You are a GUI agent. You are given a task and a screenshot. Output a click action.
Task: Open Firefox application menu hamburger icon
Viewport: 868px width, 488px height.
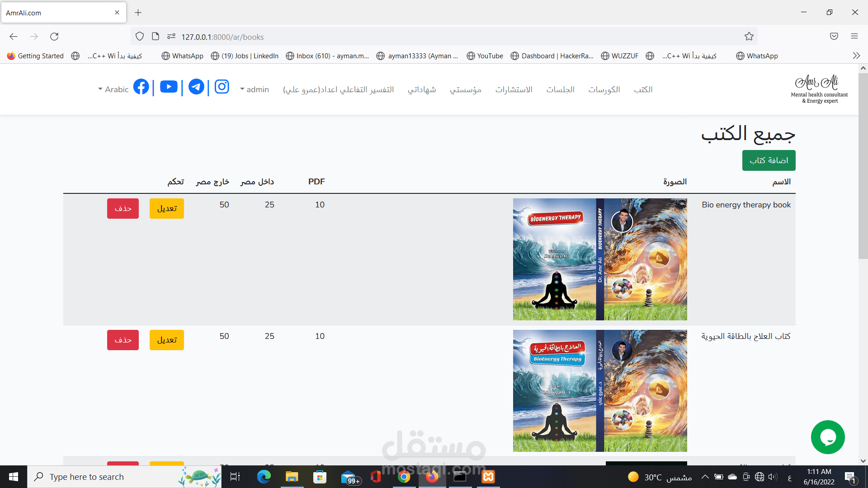tap(854, 37)
